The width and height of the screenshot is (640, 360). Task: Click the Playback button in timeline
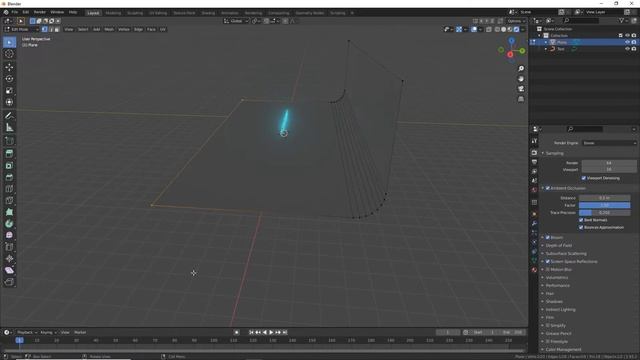tap(27, 332)
